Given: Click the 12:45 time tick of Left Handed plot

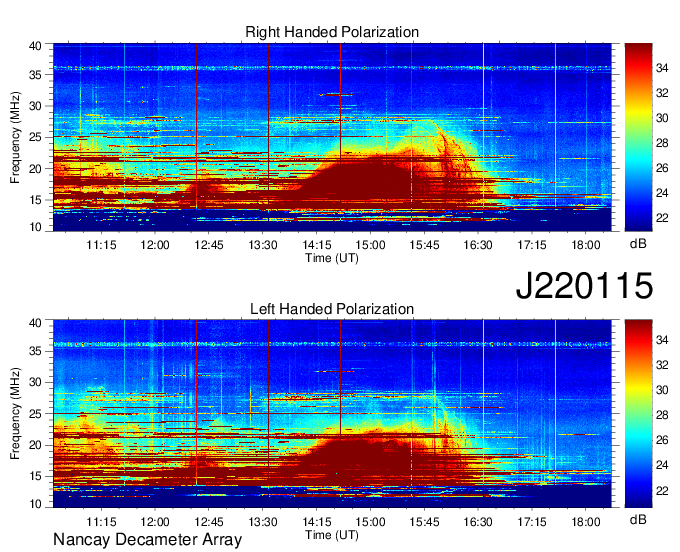Looking at the screenshot, I should point(209,522).
